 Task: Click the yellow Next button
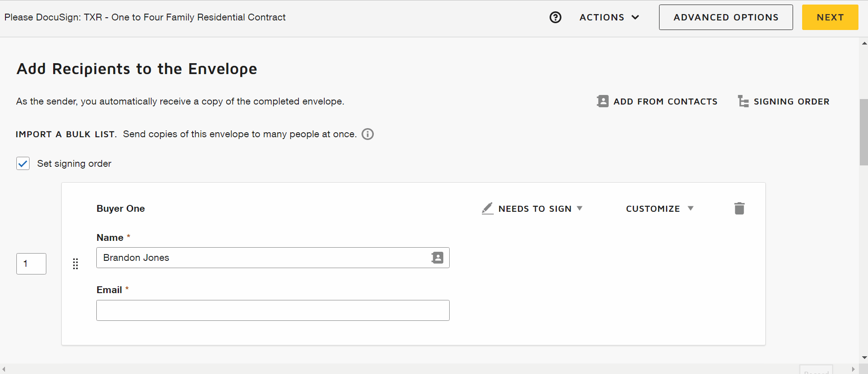click(x=830, y=17)
